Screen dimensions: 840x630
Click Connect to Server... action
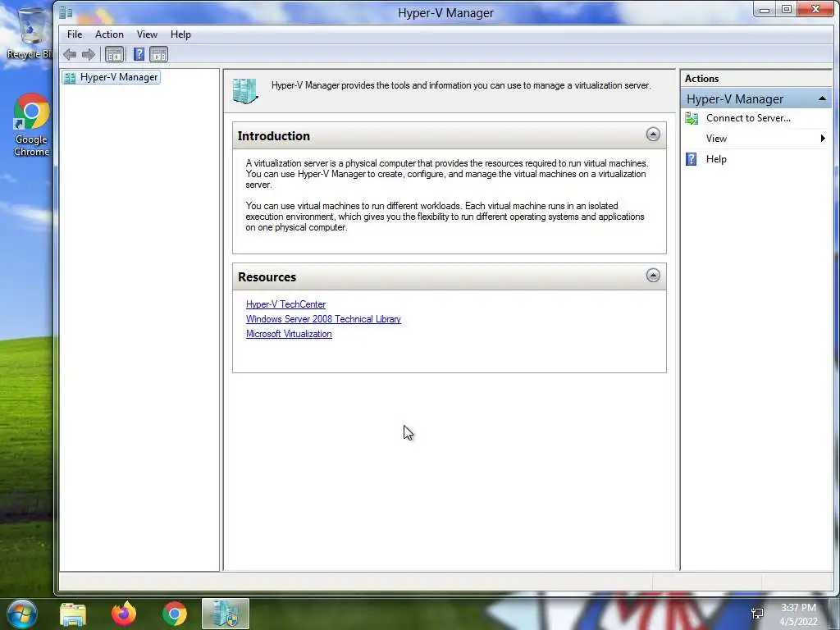coord(748,118)
